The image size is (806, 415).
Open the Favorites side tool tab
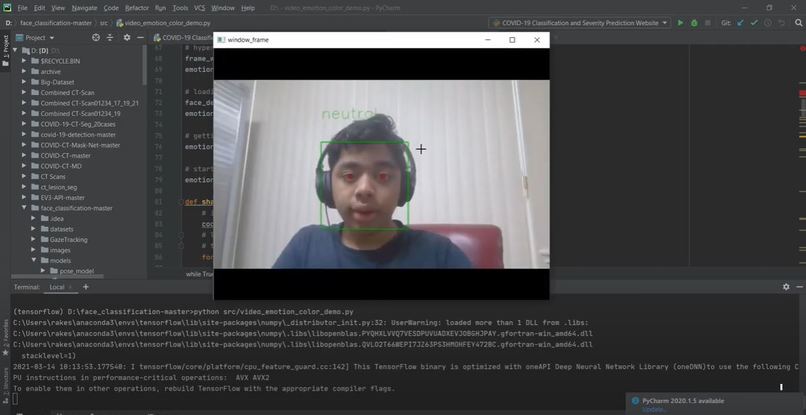[x=5, y=337]
